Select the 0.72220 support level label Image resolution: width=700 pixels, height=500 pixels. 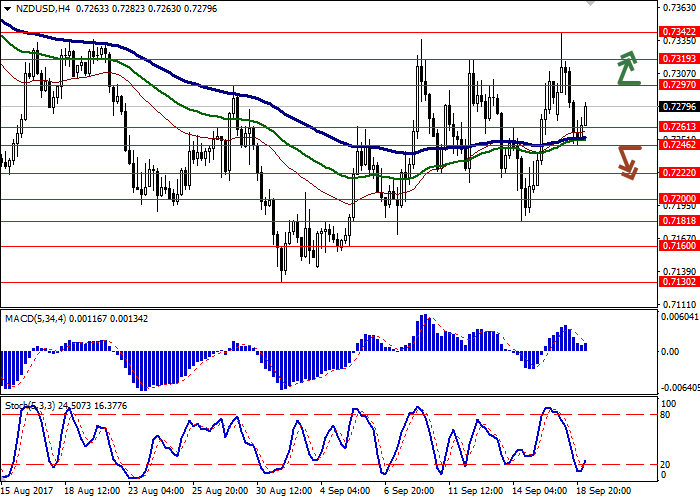(x=679, y=173)
